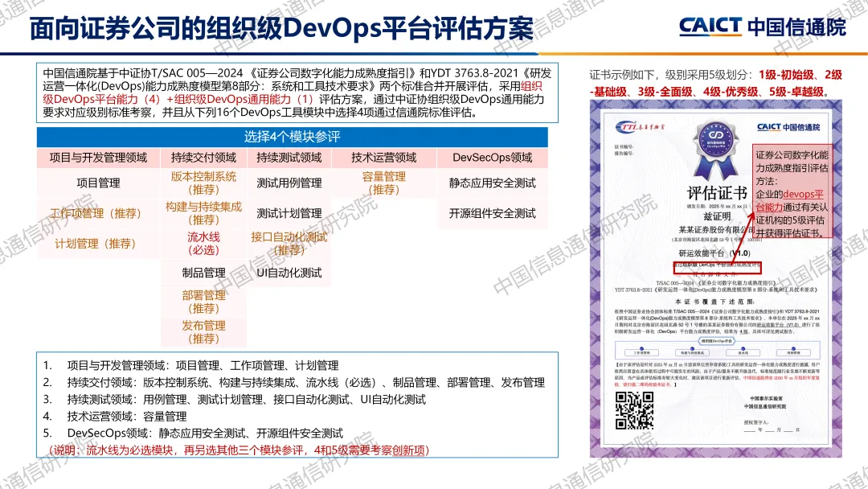This screenshot has height=489, width=868.
Task: Select list row 1 starting '项目与开发管理领域：'
Action: [x=191, y=365]
